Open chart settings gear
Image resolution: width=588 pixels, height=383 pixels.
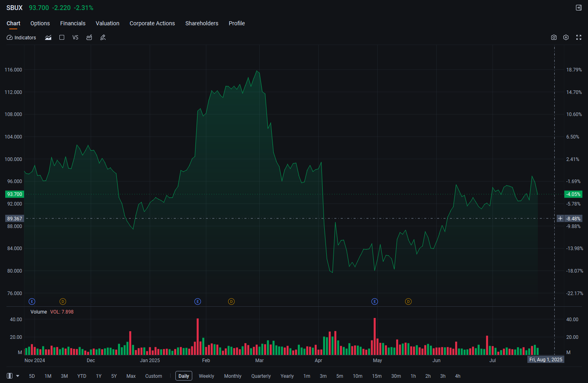tap(566, 37)
